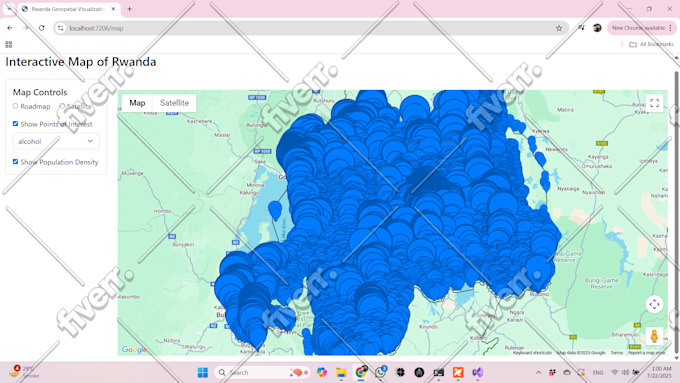Open the All Bookmarks folder
680x383 pixels.
coord(651,44)
